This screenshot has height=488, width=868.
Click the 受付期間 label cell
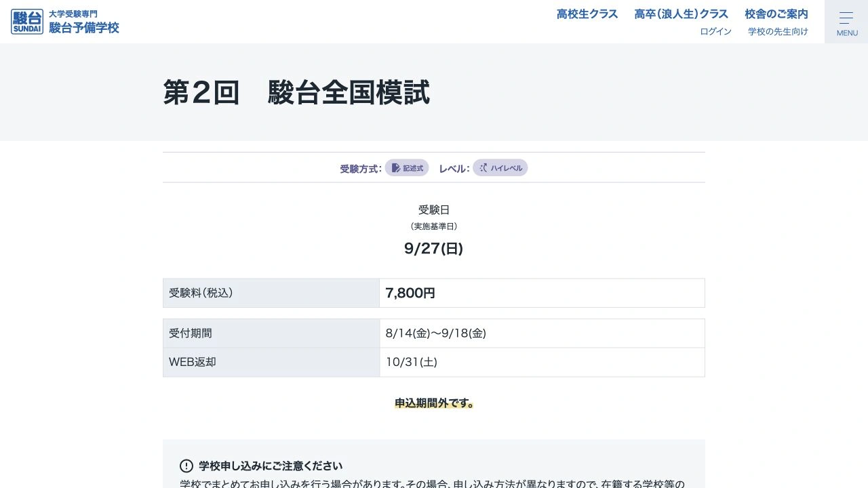[x=271, y=333]
